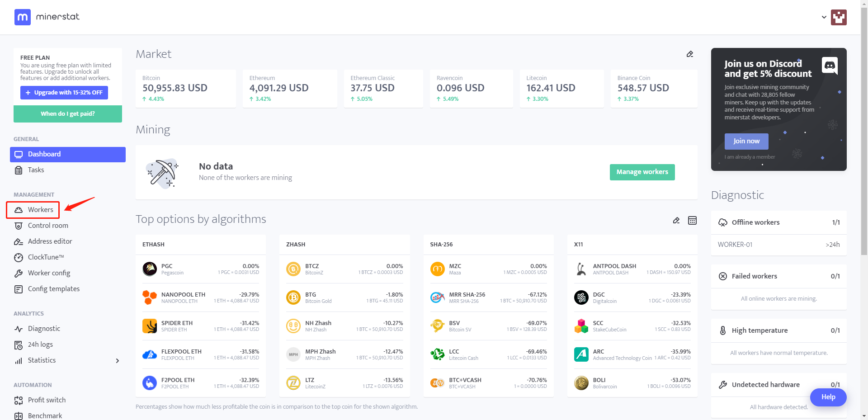Screen dimensions: 868x420
Task: Open the user avatar in the header
Action: pyautogui.click(x=839, y=17)
